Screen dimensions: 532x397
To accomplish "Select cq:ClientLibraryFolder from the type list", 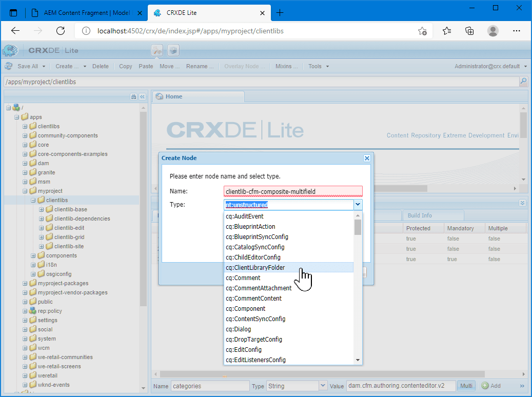I will click(x=289, y=267).
